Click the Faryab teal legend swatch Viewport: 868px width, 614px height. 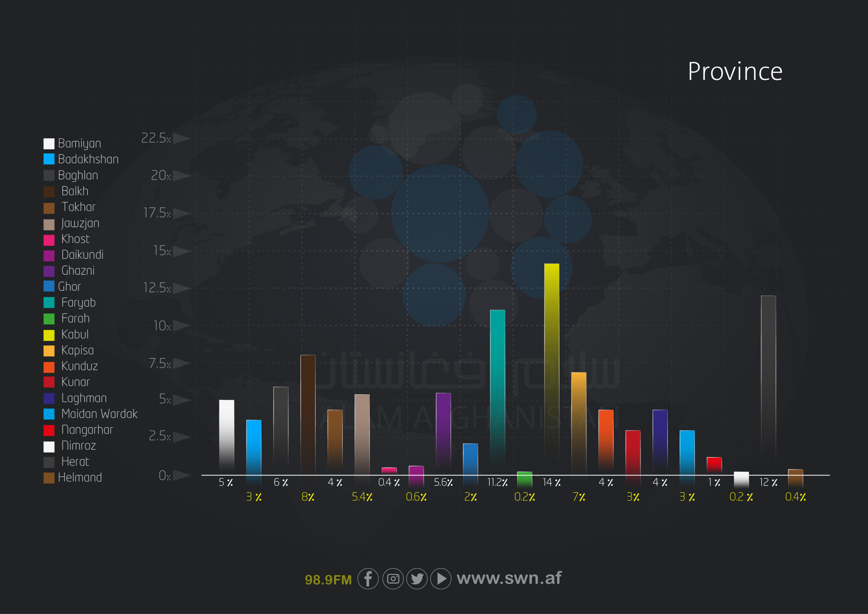(x=49, y=302)
